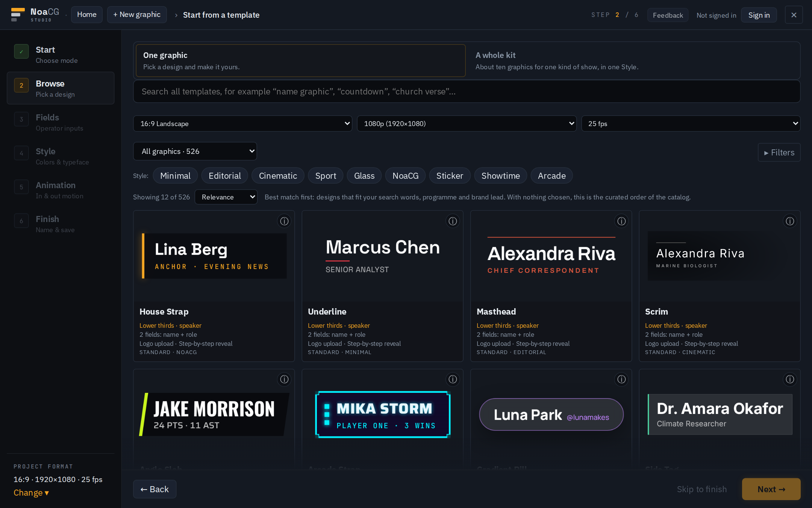Toggle the Cinematic style chip
This screenshot has width=812, height=508.
click(278, 176)
